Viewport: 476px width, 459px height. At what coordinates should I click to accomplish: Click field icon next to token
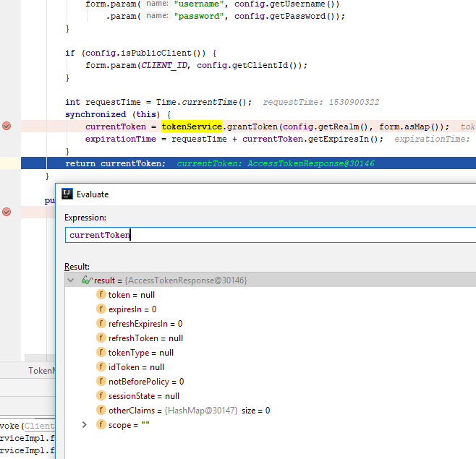pyautogui.click(x=101, y=294)
